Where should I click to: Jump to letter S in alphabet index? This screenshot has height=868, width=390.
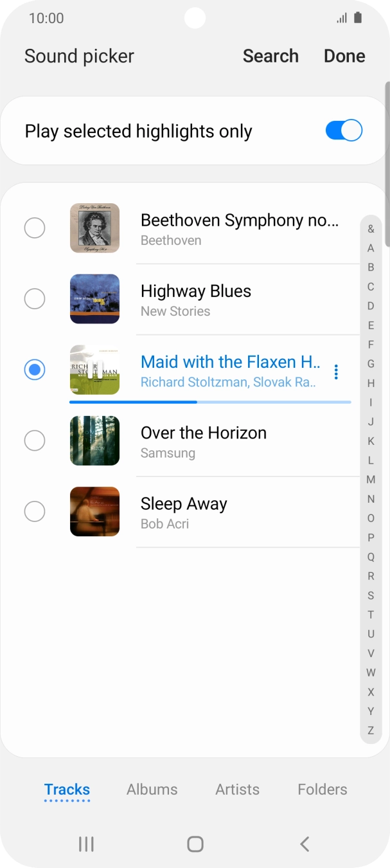[x=371, y=595]
